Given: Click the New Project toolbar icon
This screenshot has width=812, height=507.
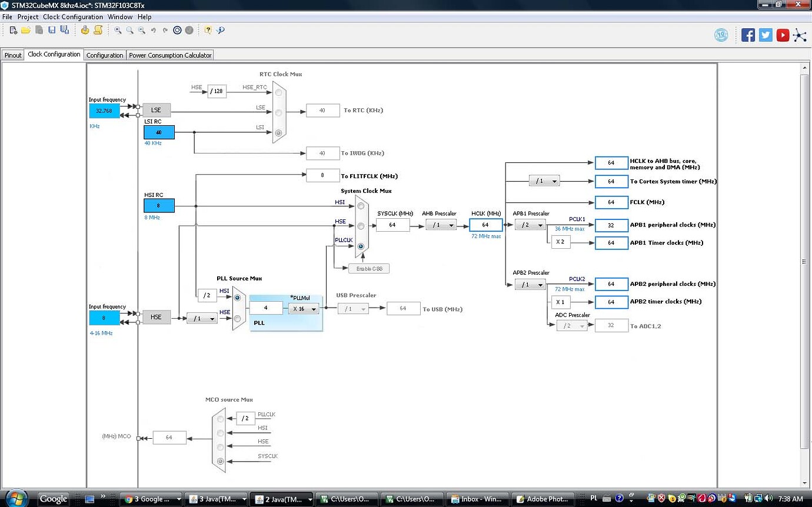Looking at the screenshot, I should point(12,30).
